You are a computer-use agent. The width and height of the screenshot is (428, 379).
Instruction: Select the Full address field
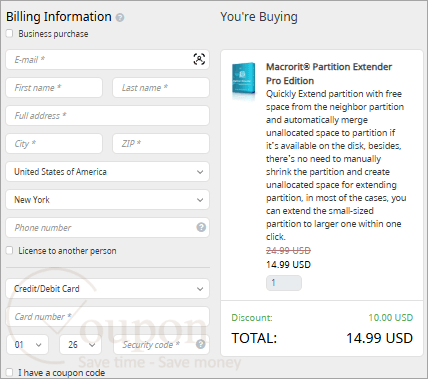click(x=107, y=116)
